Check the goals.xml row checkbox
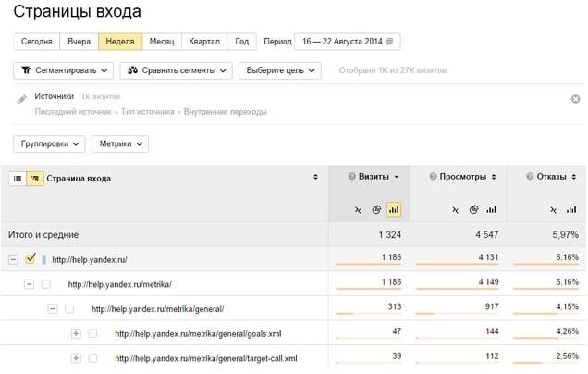Image resolution: width=588 pixels, height=374 pixels. [x=92, y=334]
